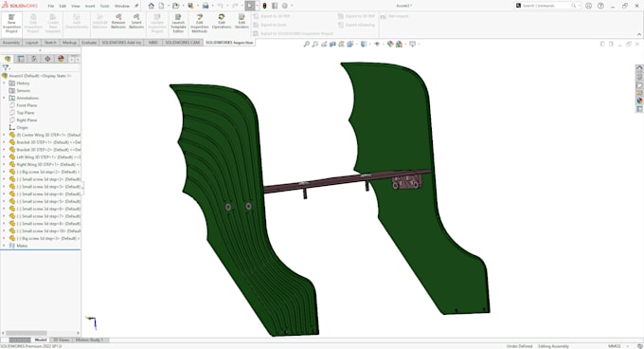Click the Rebuild traffic light icon
Image resolution: width=644 pixels, height=349 pixels.
(x=264, y=6)
